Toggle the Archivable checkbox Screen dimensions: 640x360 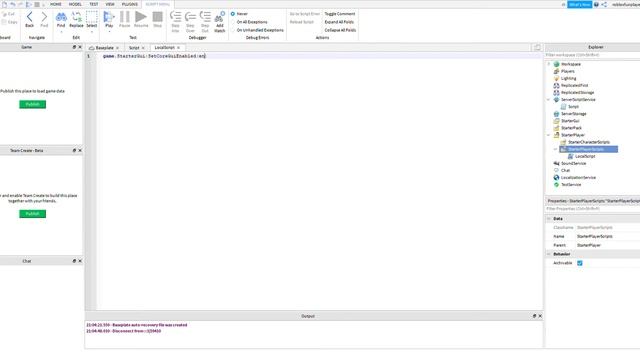click(580, 263)
